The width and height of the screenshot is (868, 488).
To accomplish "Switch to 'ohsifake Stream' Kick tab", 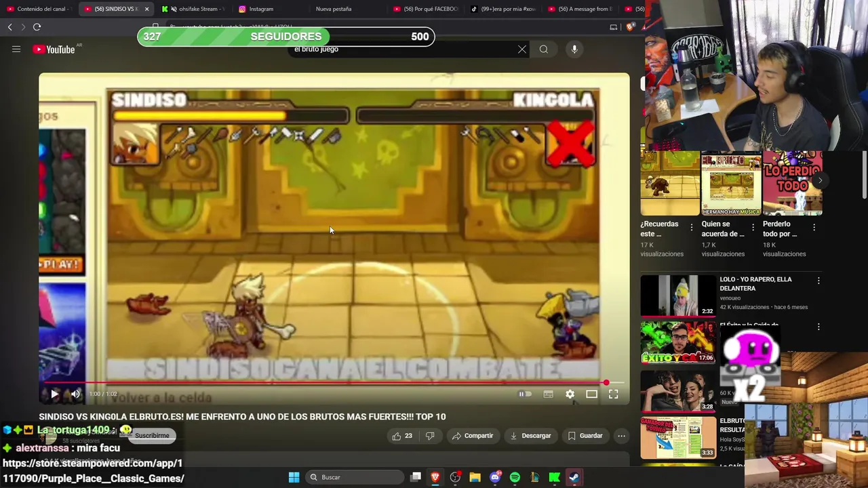I will pyautogui.click(x=193, y=9).
